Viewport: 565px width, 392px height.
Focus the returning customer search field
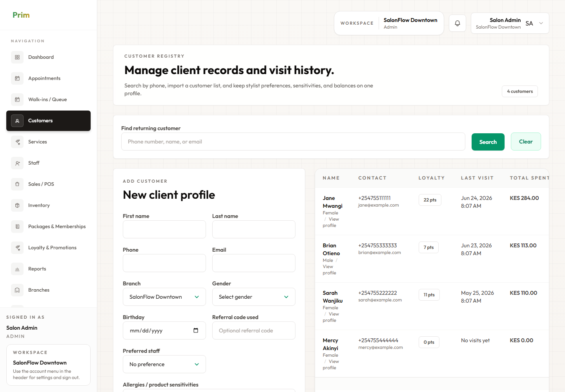point(293,142)
